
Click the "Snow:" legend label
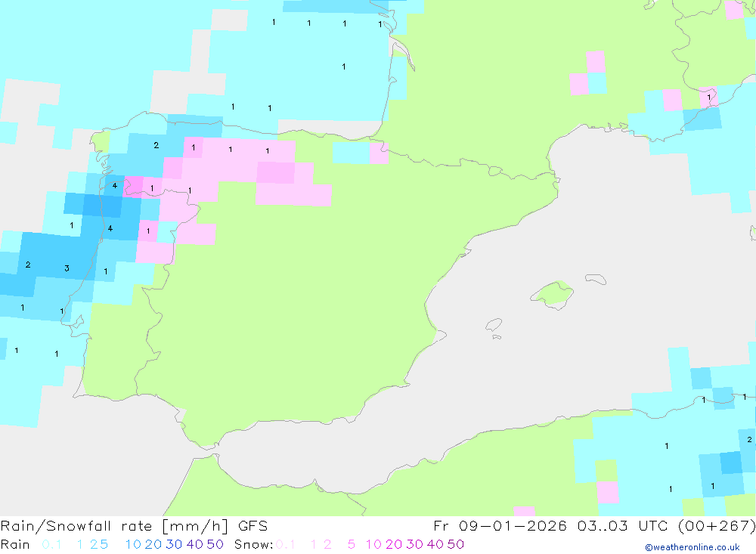point(253,544)
